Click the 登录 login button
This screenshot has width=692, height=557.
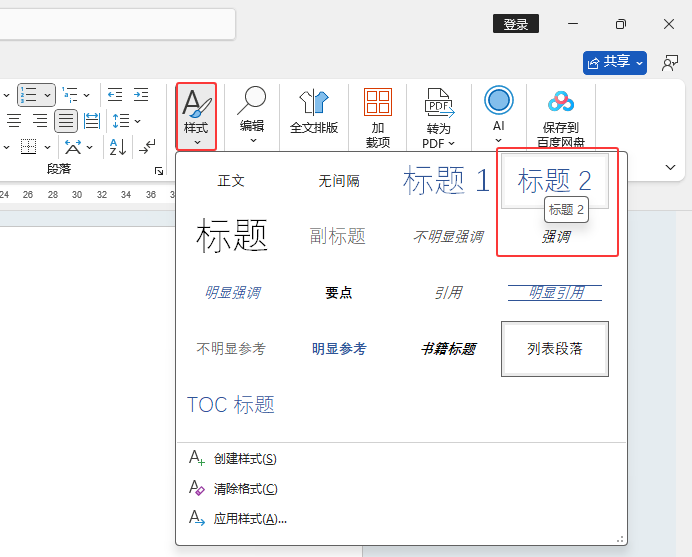[516, 24]
